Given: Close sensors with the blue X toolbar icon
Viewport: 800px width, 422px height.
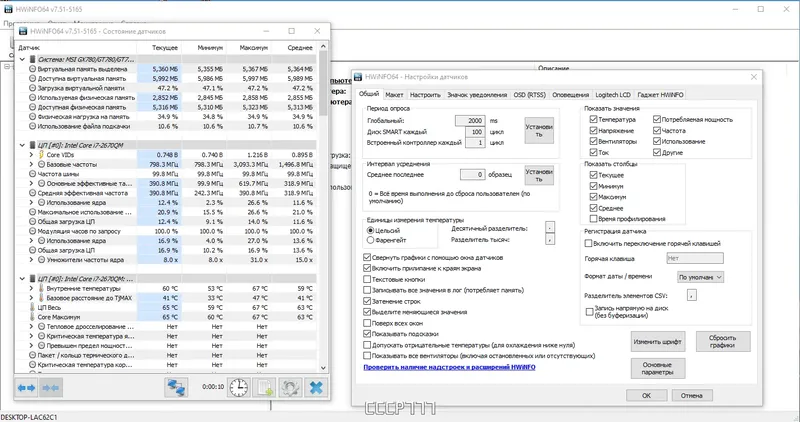Looking at the screenshot, I should [x=316, y=387].
